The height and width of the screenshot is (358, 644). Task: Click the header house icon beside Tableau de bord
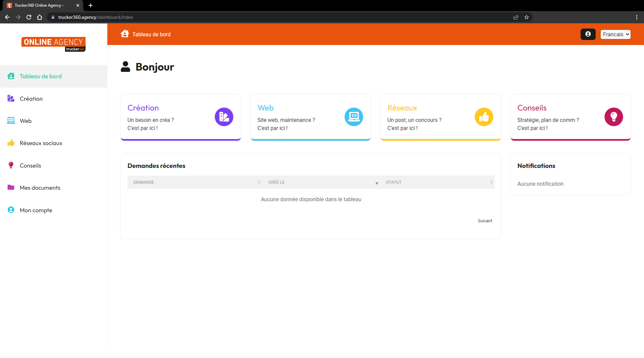(x=125, y=34)
